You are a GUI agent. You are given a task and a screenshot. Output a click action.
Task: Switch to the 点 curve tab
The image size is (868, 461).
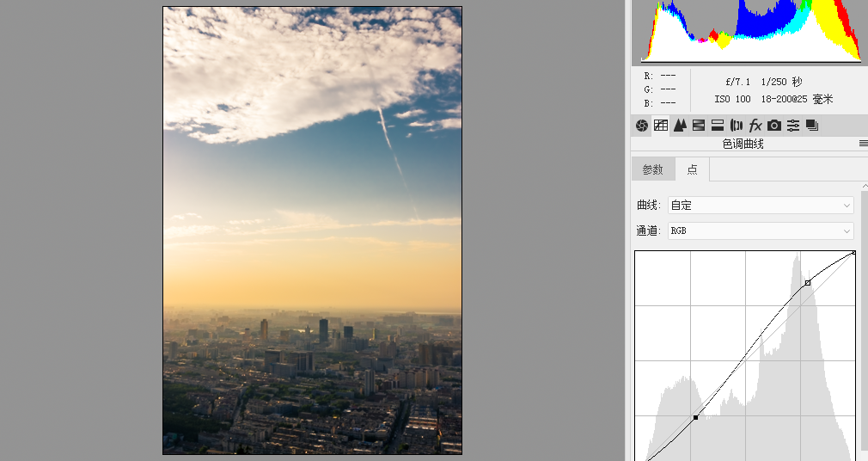693,169
